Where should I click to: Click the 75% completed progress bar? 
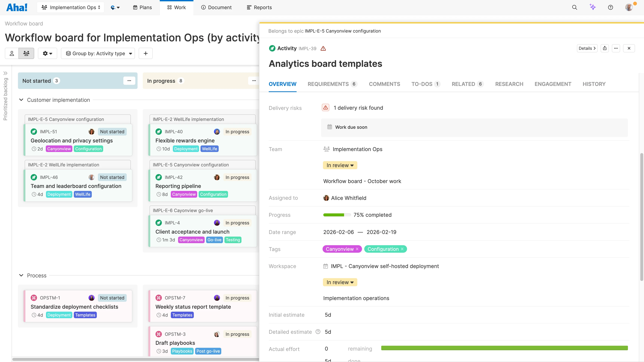point(337,215)
